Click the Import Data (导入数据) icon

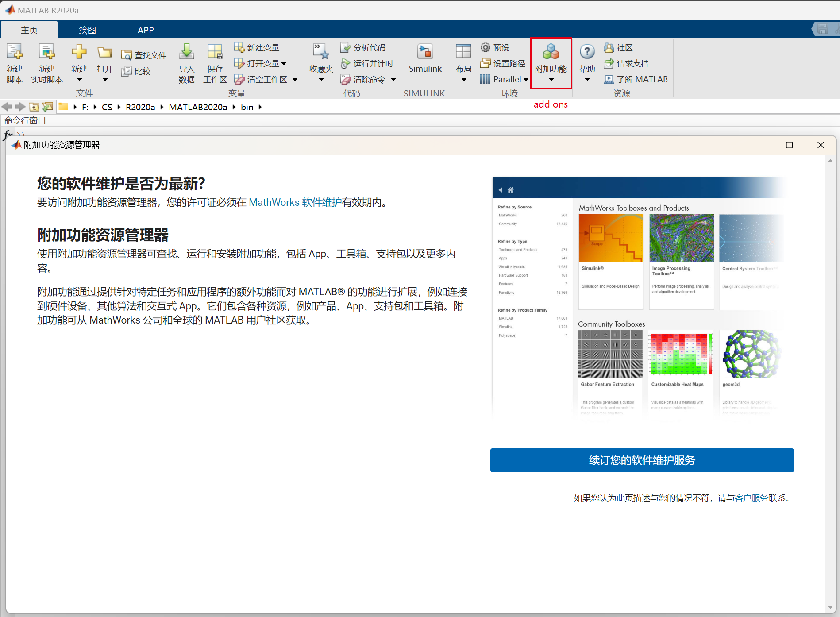click(x=187, y=52)
